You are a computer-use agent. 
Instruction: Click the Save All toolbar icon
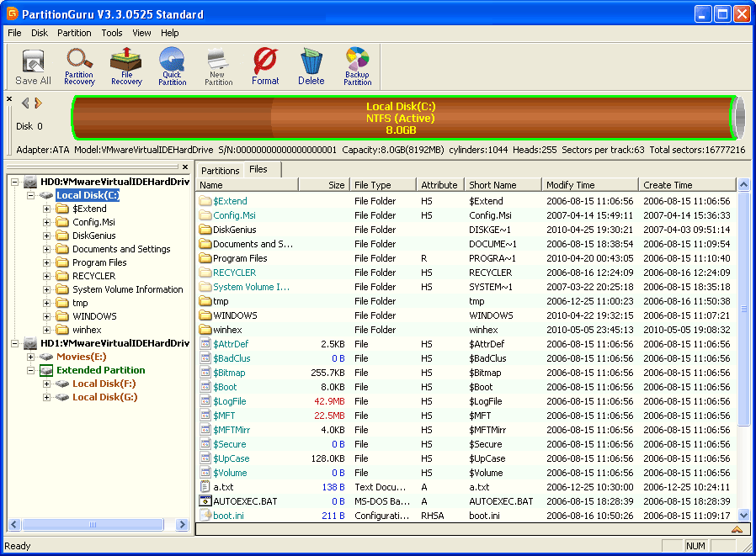33,67
